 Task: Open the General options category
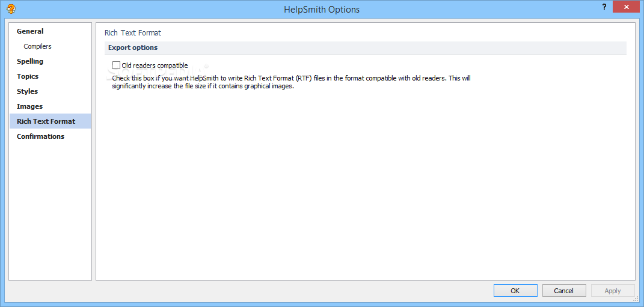pos(50,31)
